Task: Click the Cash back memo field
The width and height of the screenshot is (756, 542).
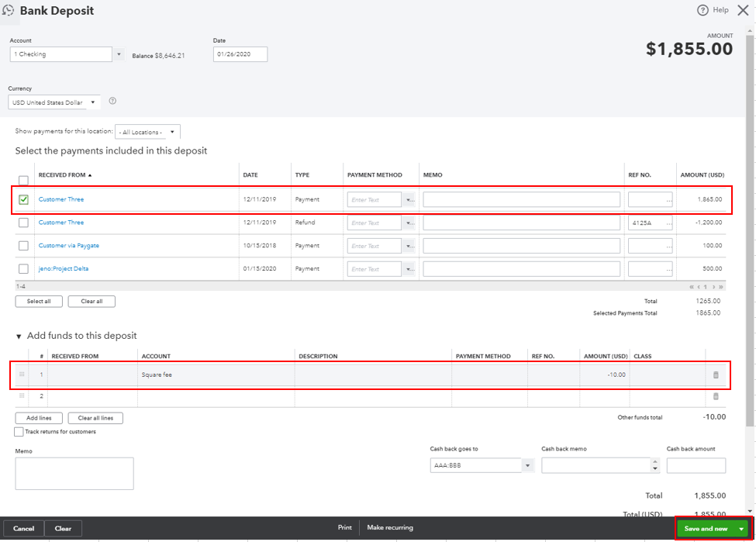Action: 596,465
